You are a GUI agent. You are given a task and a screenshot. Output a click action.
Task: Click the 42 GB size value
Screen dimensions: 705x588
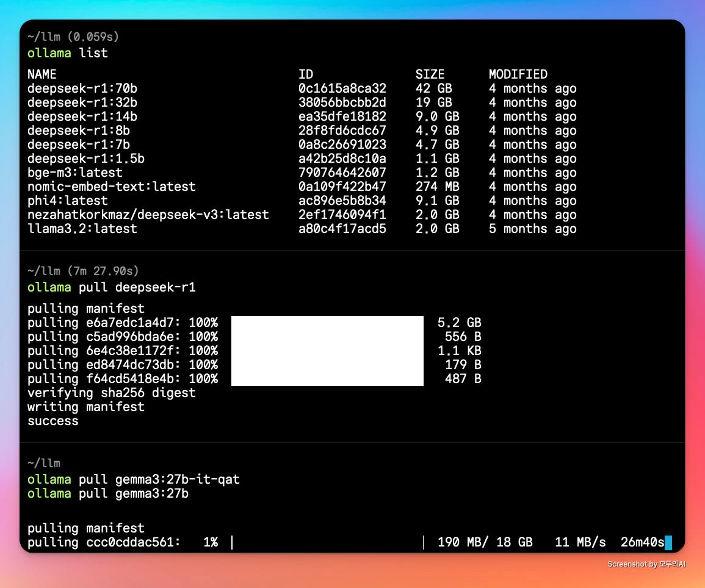(x=434, y=88)
